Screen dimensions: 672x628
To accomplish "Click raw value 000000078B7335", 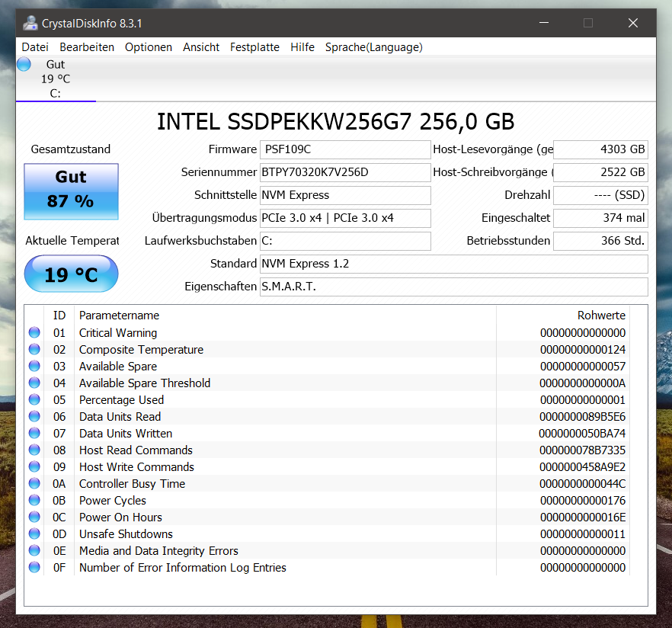I will (582, 450).
